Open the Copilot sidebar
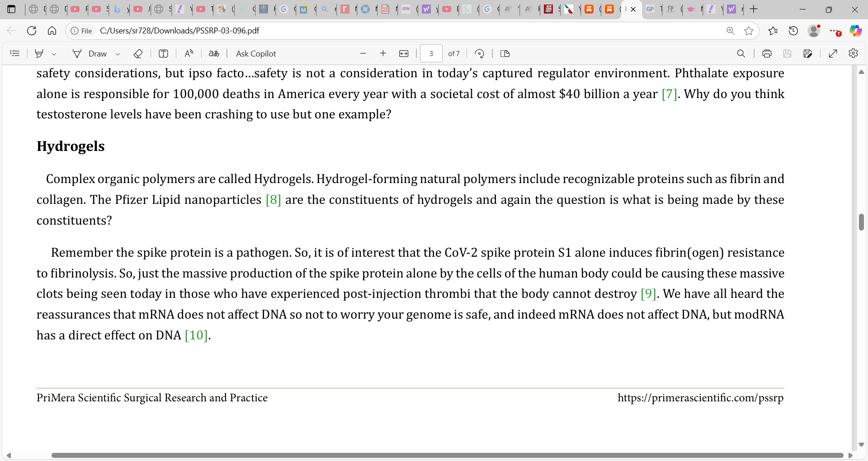 click(x=855, y=31)
